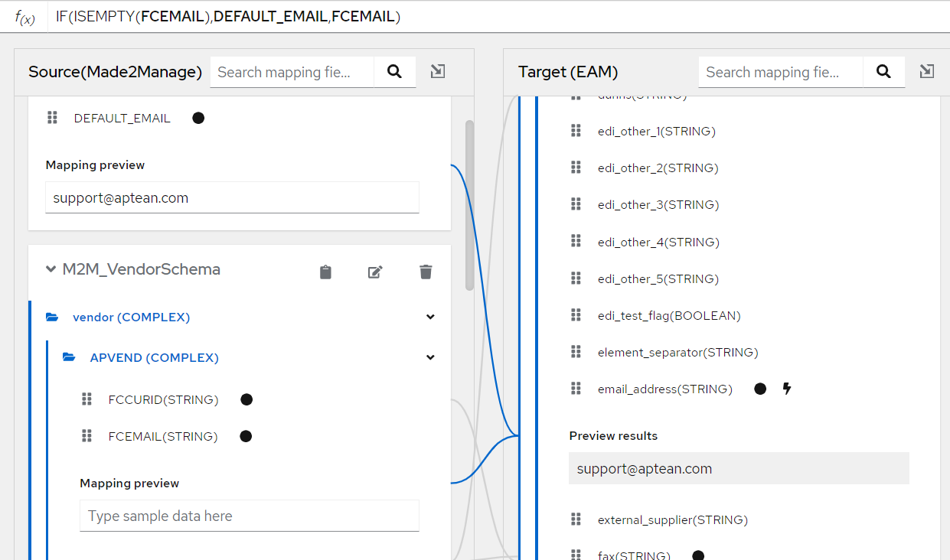Collapse the M2M_VendorSchema document panel

(51, 269)
